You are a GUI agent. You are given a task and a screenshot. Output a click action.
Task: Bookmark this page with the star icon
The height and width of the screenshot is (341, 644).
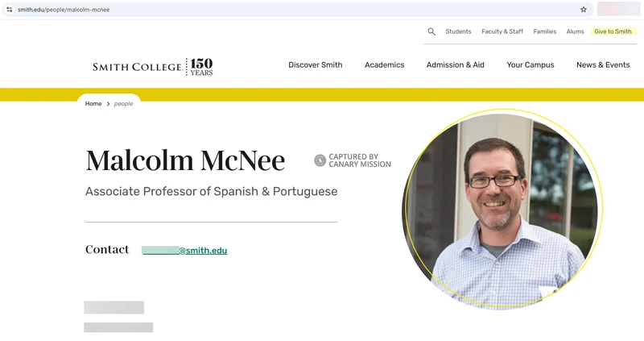(x=583, y=10)
